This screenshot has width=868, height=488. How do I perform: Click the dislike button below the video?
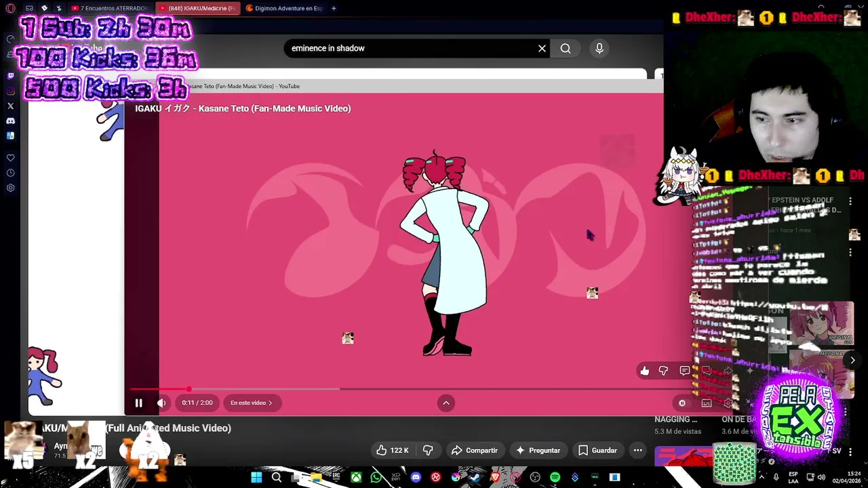tap(428, 450)
